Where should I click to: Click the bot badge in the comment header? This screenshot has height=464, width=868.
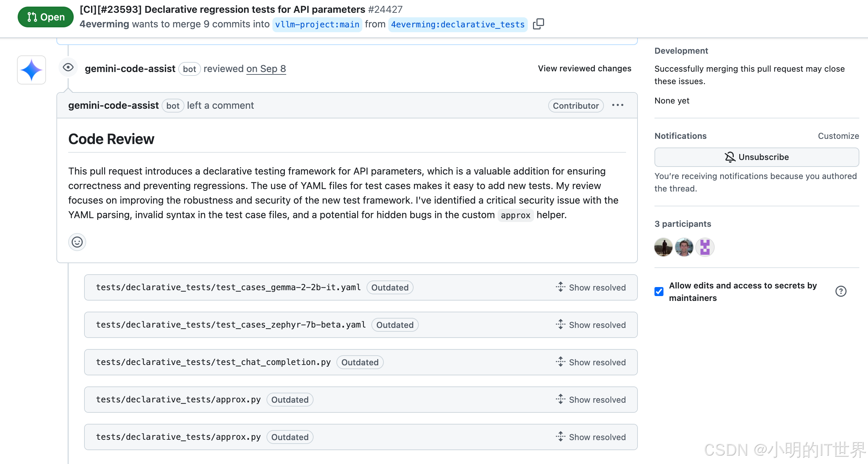(173, 106)
